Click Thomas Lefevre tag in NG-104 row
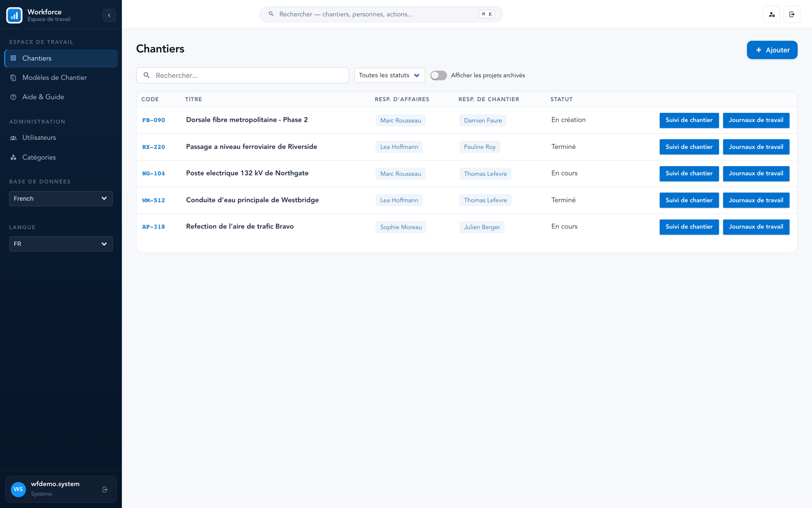Screen dimensions: 812x508 tap(485, 174)
